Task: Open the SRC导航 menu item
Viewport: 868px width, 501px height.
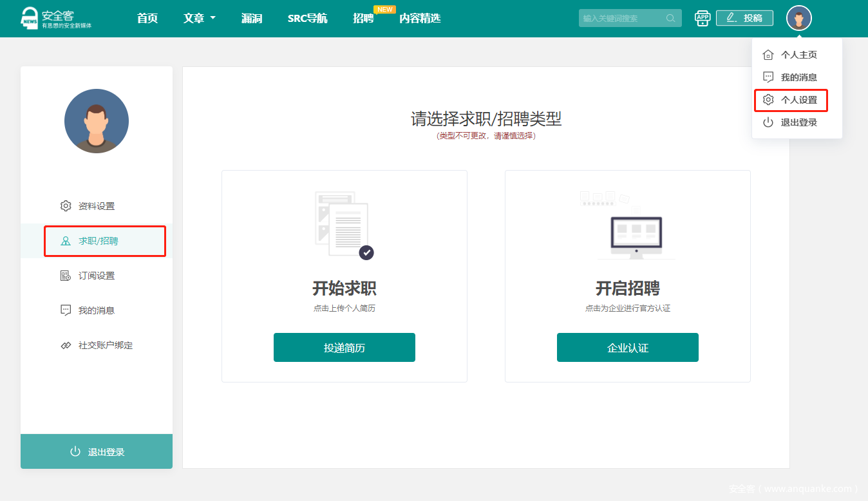Action: [307, 18]
